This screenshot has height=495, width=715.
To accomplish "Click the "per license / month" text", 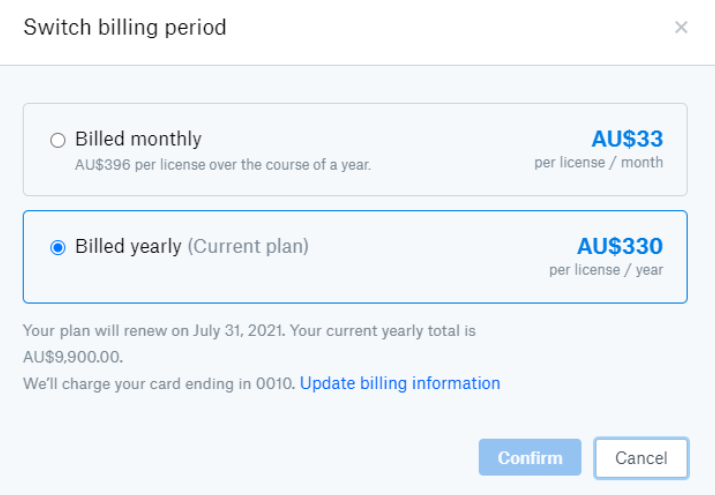I will coord(598,163).
